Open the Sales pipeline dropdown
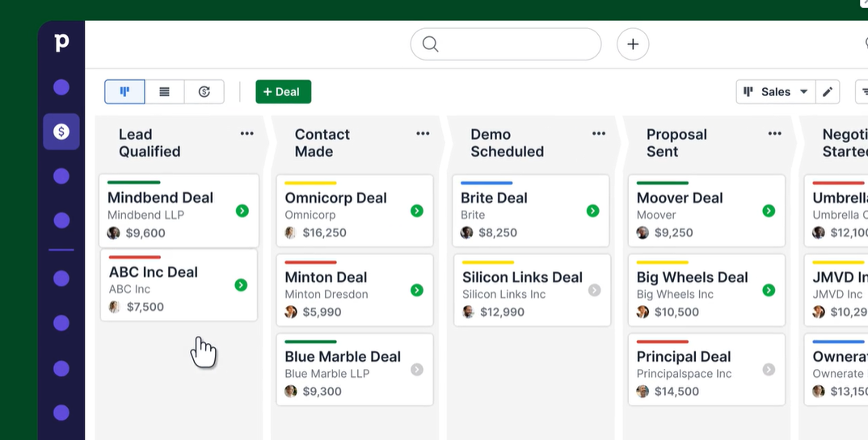Image resolution: width=868 pixels, height=440 pixels. pos(776,92)
